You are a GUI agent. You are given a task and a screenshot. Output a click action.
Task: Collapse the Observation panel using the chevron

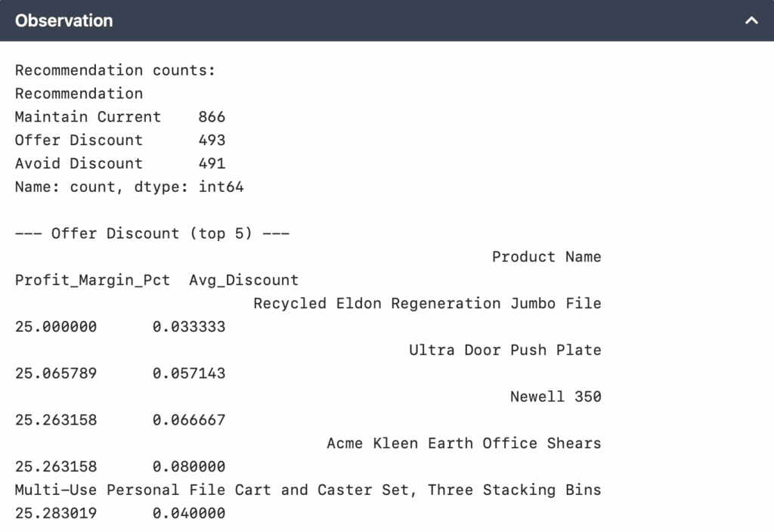pos(751,21)
